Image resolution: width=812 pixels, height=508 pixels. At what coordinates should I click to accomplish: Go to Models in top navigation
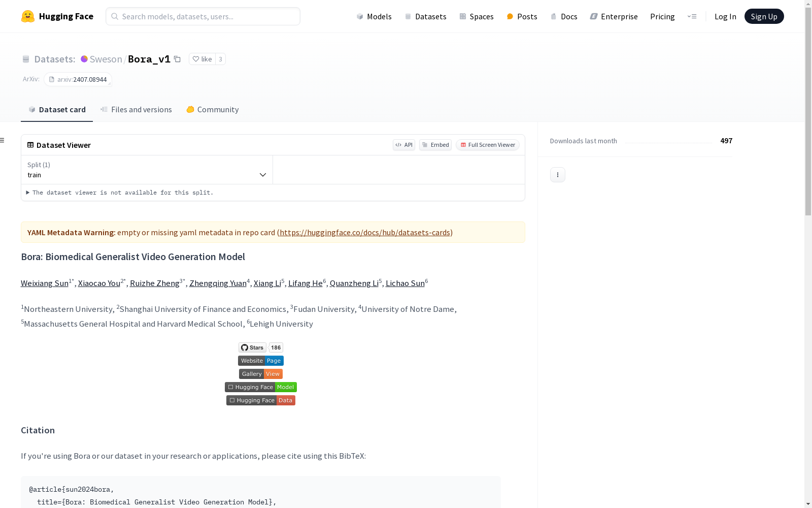[x=374, y=16]
